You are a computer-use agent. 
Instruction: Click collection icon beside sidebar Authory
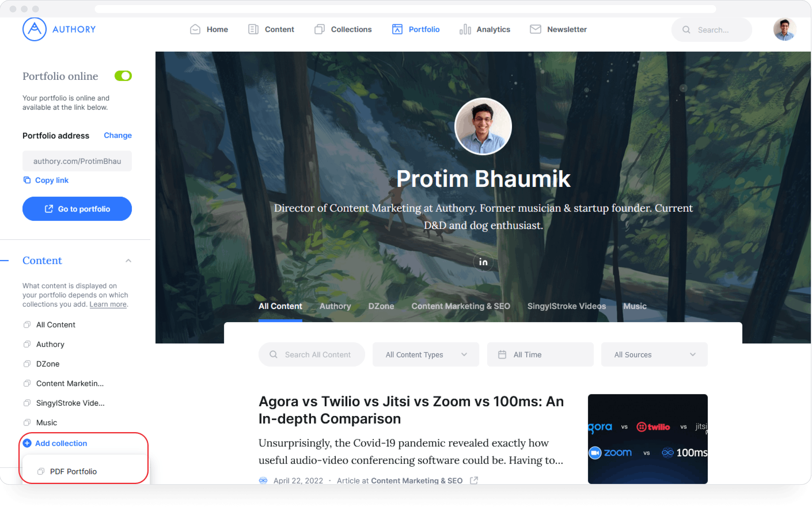click(27, 344)
